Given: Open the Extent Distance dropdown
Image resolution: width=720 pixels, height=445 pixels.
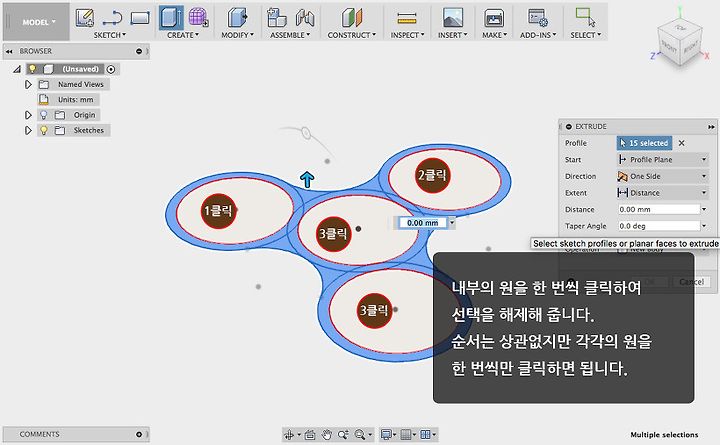Looking at the screenshot, I should [x=662, y=193].
